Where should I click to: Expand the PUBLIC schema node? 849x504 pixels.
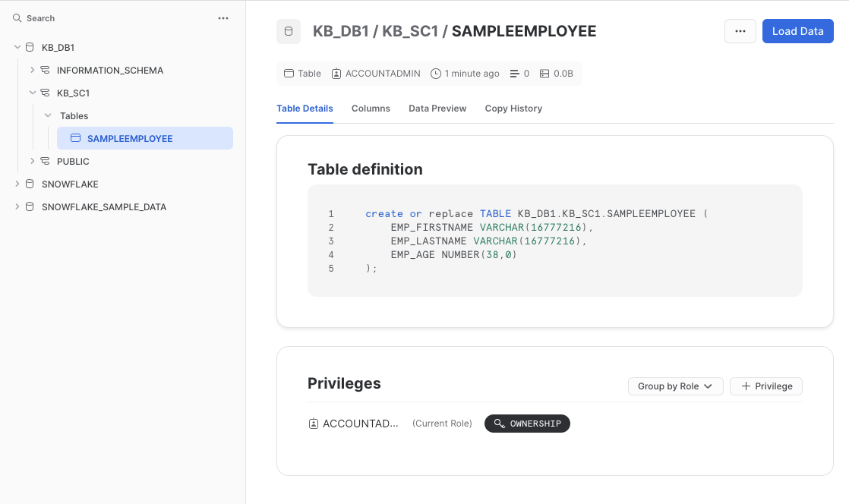tap(33, 162)
